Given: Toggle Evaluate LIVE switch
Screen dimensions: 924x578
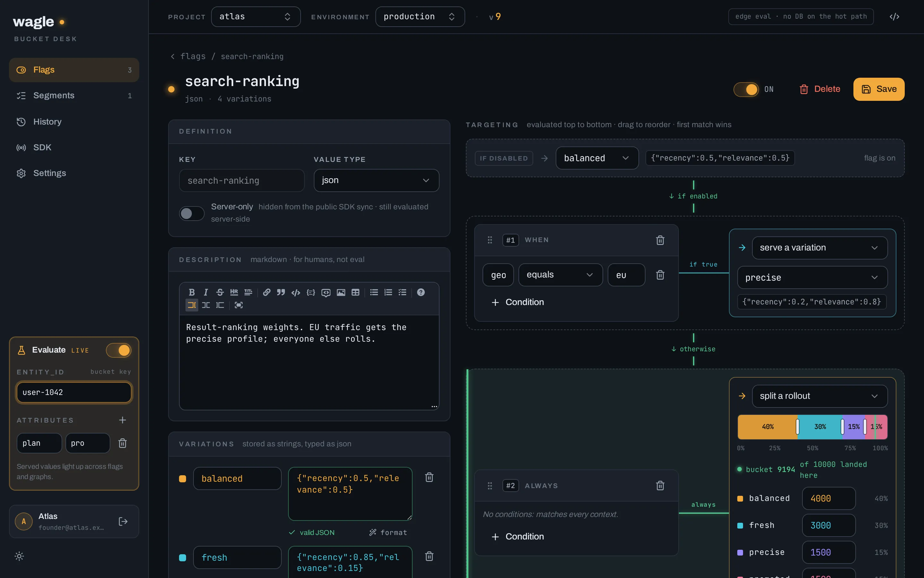Looking at the screenshot, I should tap(119, 350).
